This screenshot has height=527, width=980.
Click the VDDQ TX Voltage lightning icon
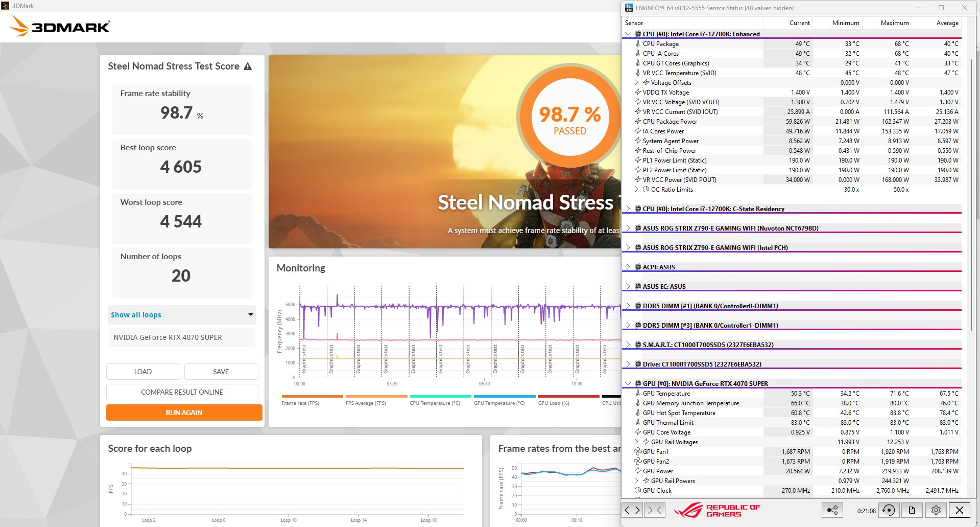(638, 92)
